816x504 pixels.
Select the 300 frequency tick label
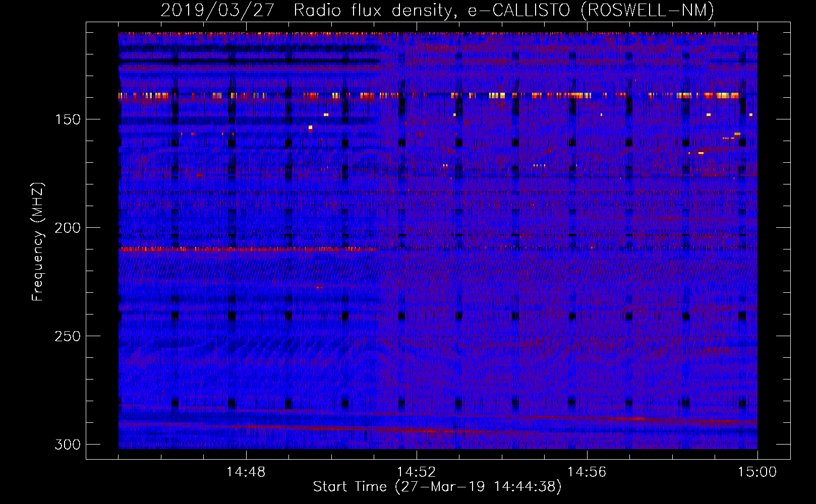pyautogui.click(x=68, y=445)
